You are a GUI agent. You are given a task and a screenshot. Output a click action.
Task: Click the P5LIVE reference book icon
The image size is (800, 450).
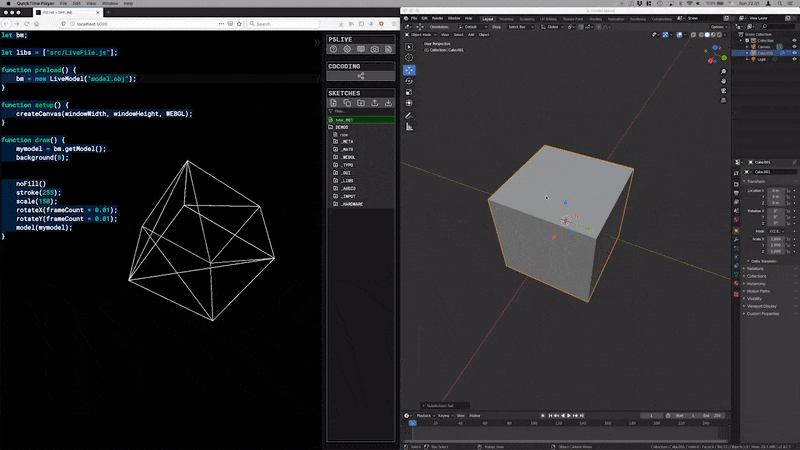point(361,49)
